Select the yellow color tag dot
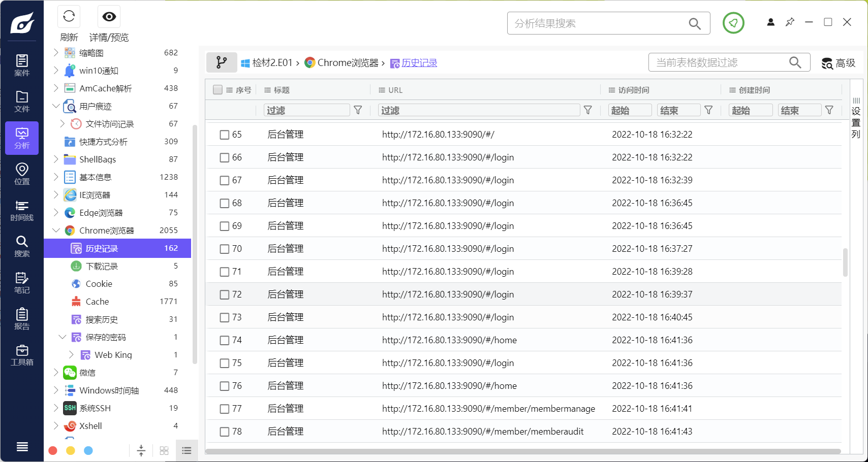 pos(71,451)
